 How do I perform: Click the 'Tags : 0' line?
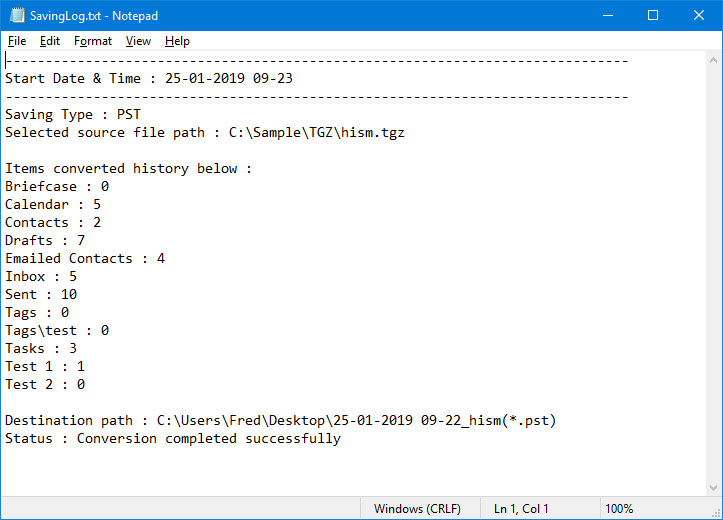(37, 312)
